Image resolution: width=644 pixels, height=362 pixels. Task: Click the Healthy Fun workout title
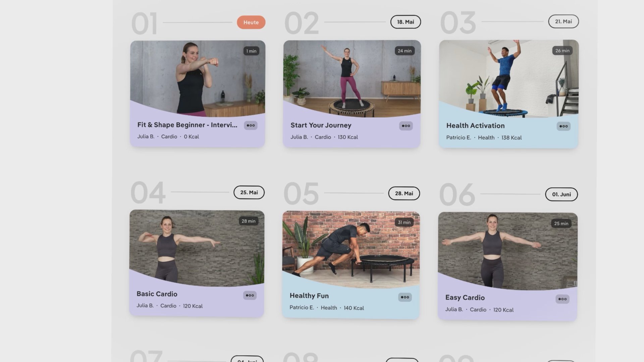tap(309, 296)
